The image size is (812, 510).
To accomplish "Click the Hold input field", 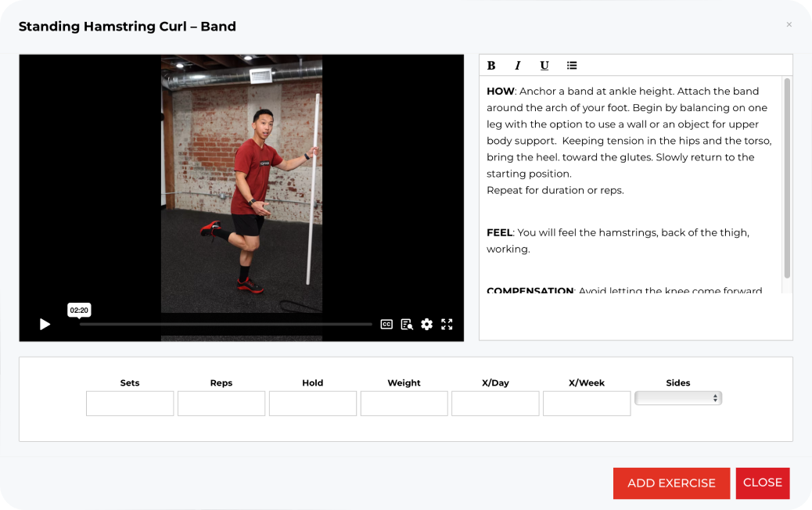I will coord(312,403).
